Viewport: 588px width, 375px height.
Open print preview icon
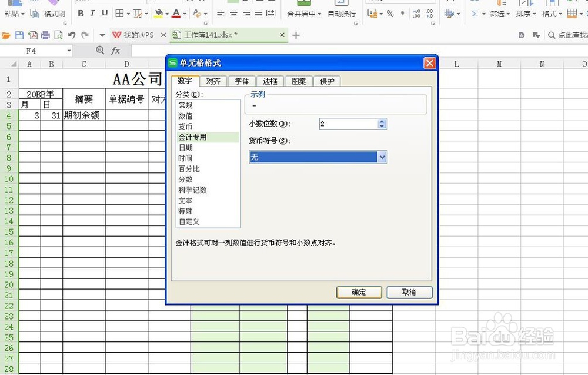(x=58, y=35)
